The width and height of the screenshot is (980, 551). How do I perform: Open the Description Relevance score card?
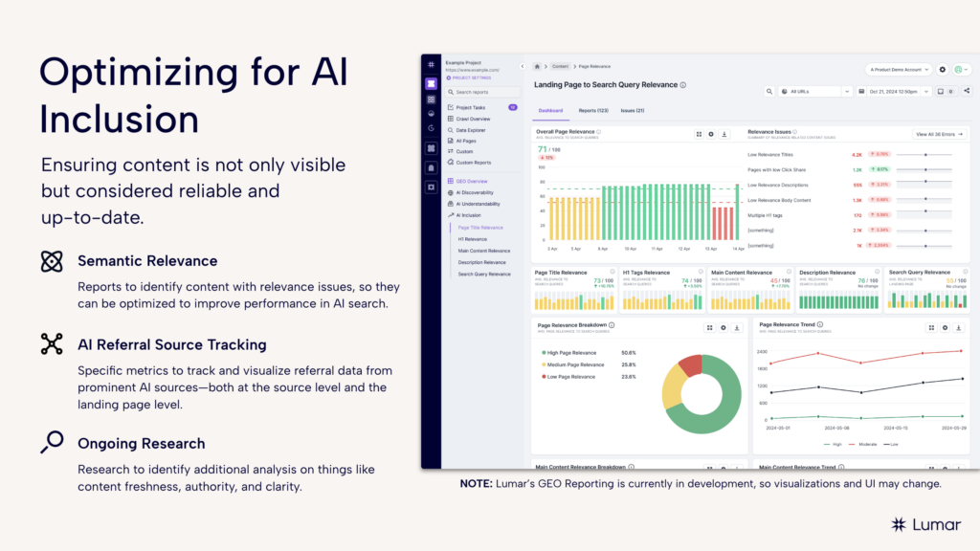[839, 290]
